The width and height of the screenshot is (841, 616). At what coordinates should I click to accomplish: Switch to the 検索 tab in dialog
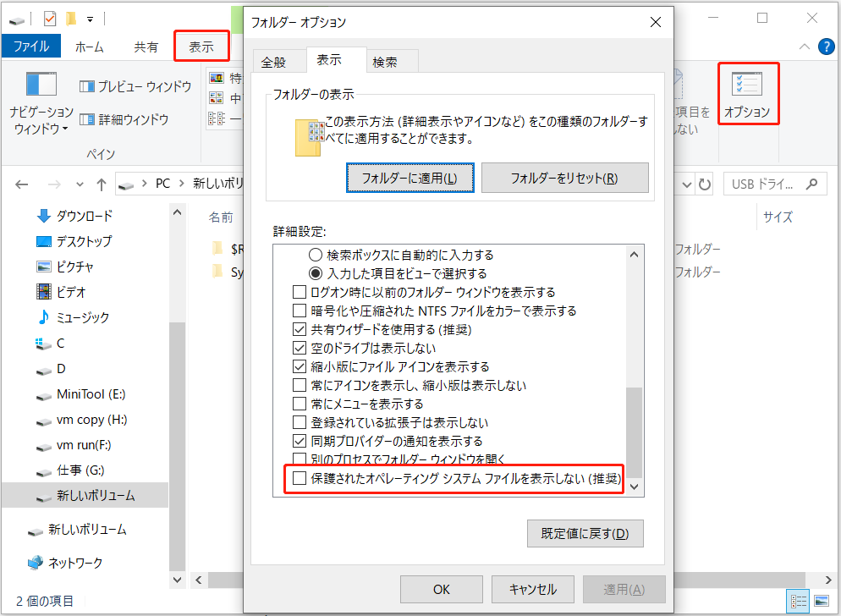(x=385, y=63)
